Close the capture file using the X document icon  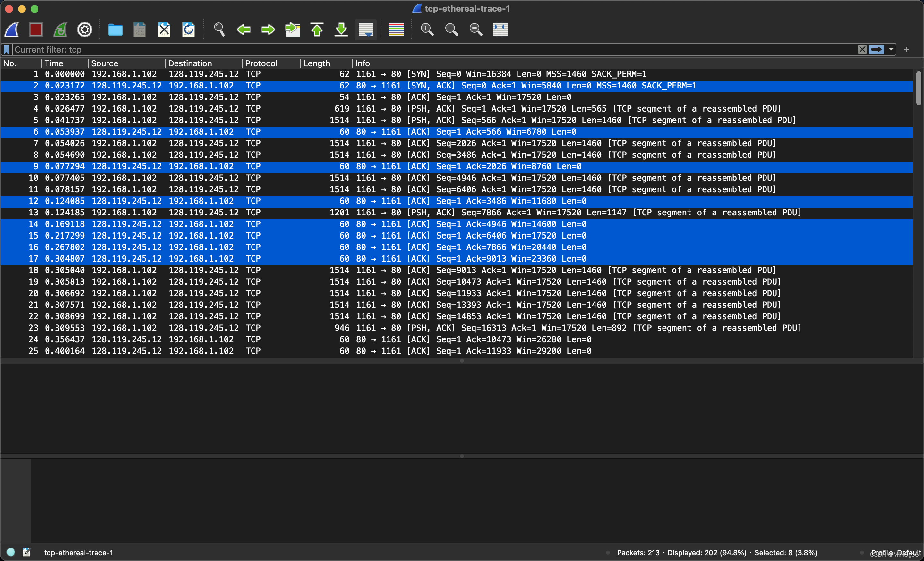(164, 29)
